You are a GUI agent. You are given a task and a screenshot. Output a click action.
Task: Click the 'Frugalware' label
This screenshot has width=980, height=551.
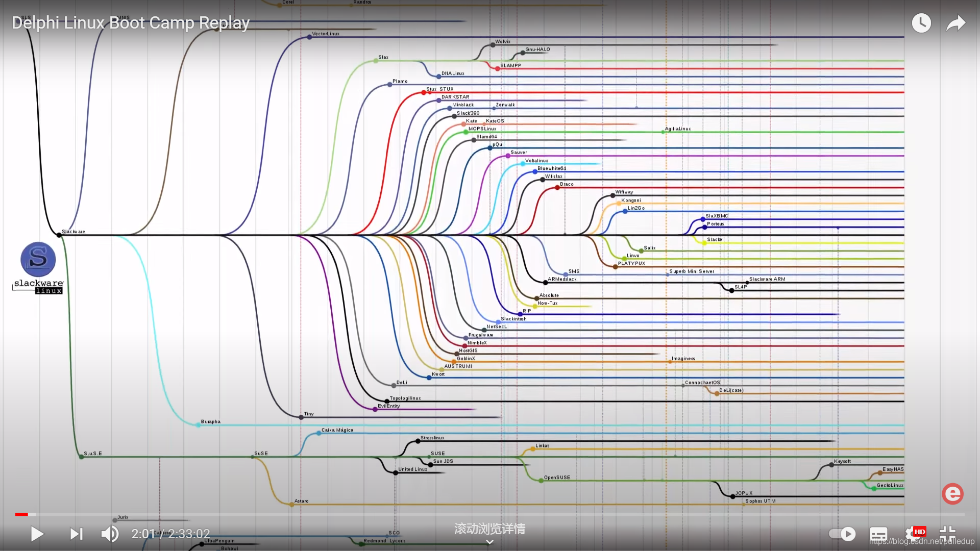[x=481, y=335]
